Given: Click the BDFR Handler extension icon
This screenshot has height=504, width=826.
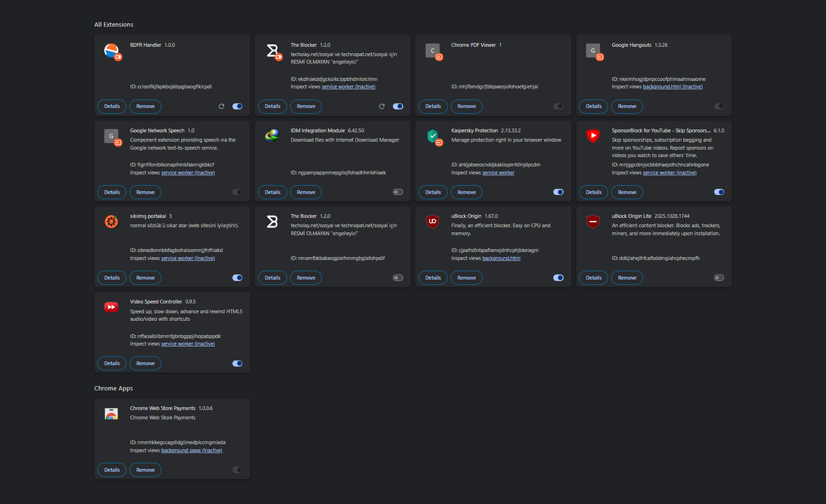Looking at the screenshot, I should click(x=111, y=50).
